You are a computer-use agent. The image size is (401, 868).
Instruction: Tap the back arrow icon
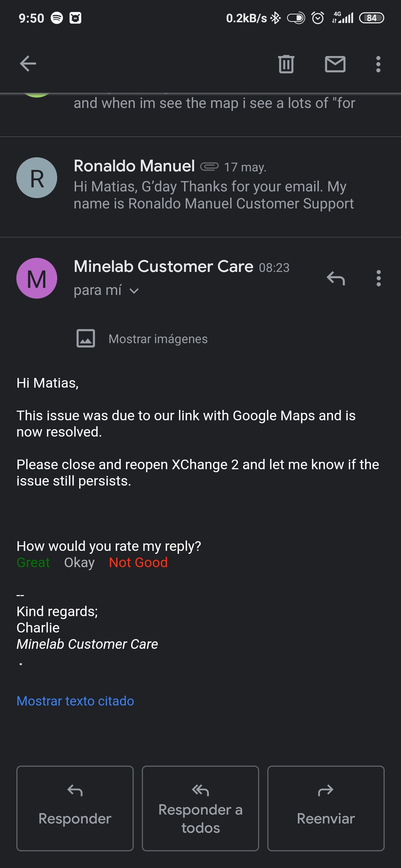pos(28,64)
